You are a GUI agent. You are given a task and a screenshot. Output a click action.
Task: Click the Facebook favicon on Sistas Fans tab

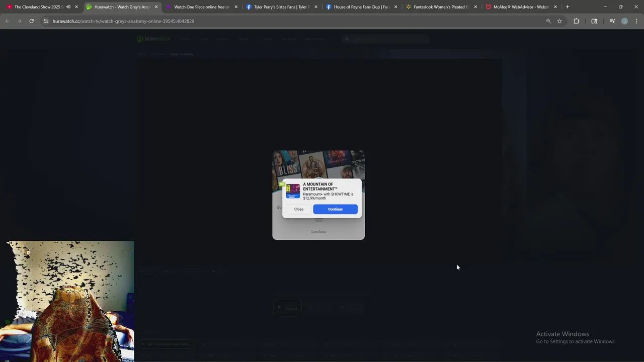tap(249, 7)
